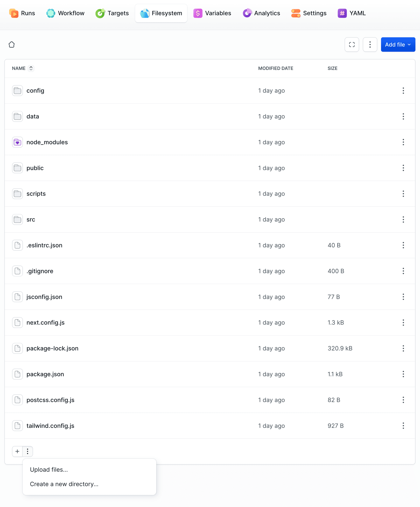The width and height of the screenshot is (420, 507).
Task: Open actions menu for package.json row
Action: tap(403, 374)
